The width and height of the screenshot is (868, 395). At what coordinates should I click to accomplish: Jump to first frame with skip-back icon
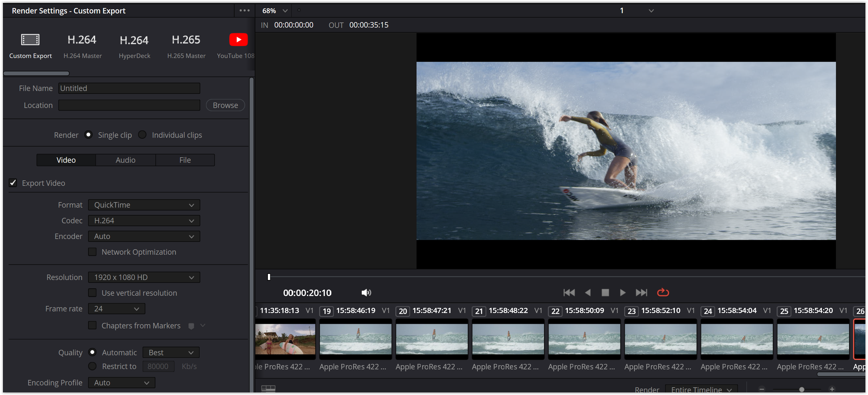pyautogui.click(x=569, y=292)
